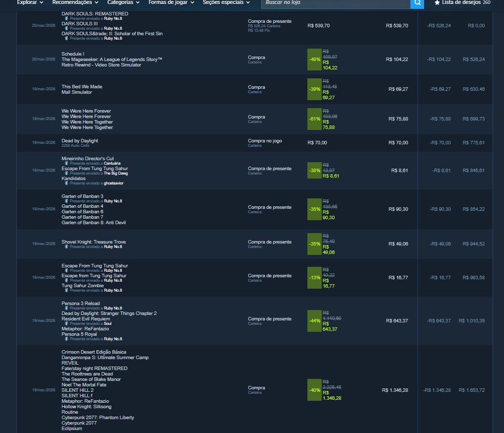Click DARK SOULS: REMASTERED item
The width and height of the screenshot is (504, 433).
coord(95,14)
